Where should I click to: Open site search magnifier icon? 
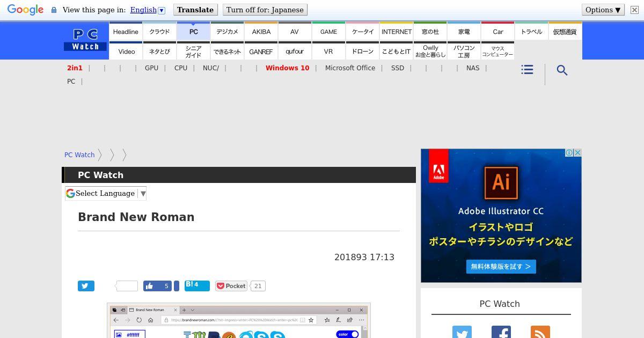pyautogui.click(x=562, y=70)
